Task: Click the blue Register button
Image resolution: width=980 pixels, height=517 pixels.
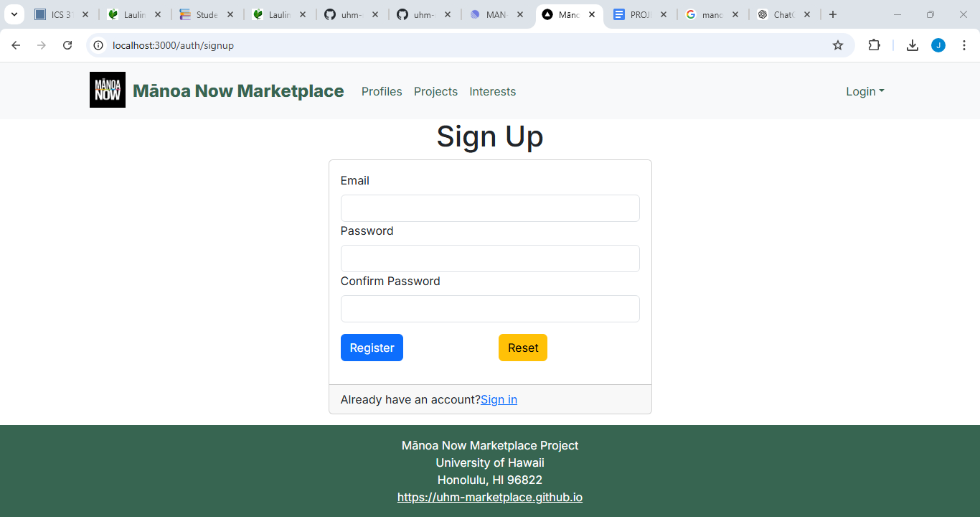Action: pyautogui.click(x=372, y=348)
